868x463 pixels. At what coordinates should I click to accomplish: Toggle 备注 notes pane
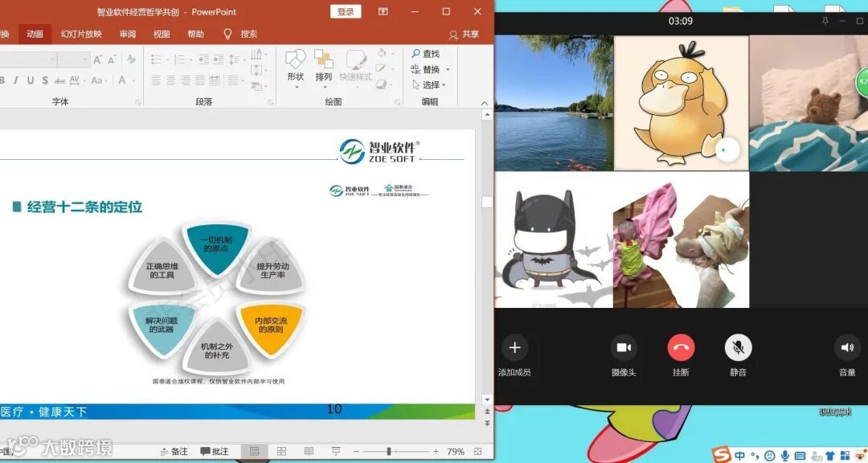174,452
